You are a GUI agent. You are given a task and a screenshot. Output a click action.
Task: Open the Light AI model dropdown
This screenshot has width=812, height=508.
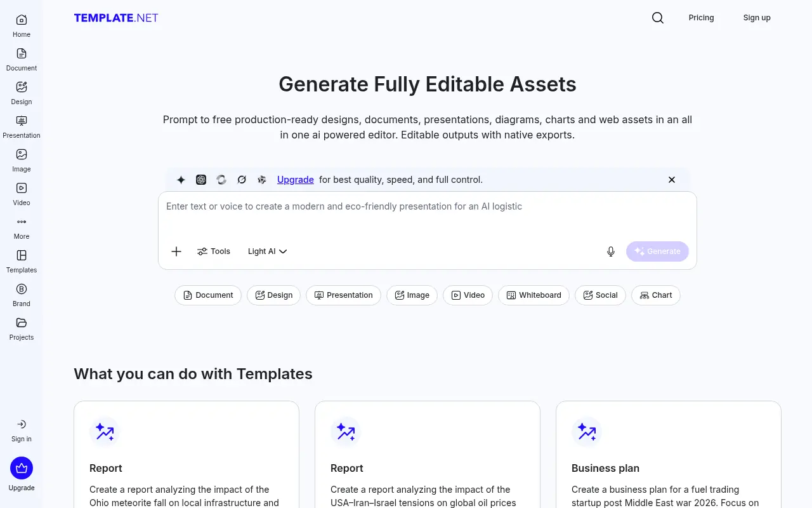tap(267, 251)
